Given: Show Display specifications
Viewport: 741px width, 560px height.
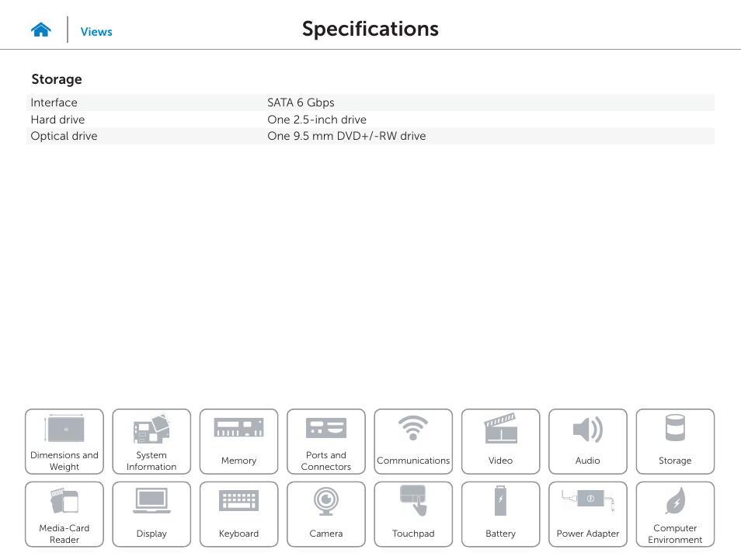Looking at the screenshot, I should pyautogui.click(x=151, y=514).
